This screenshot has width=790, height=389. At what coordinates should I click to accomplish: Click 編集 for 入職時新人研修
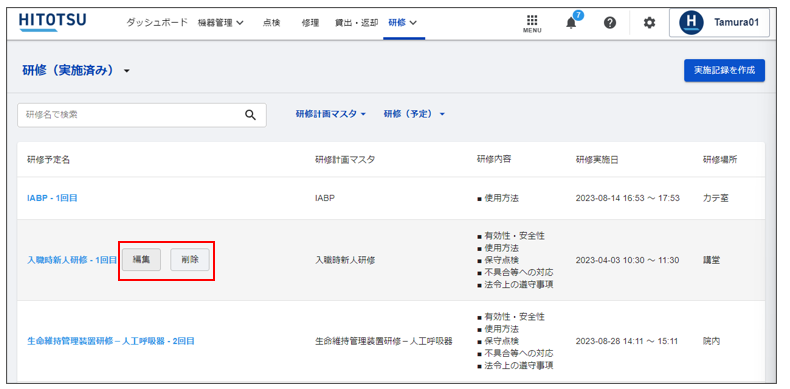141,260
